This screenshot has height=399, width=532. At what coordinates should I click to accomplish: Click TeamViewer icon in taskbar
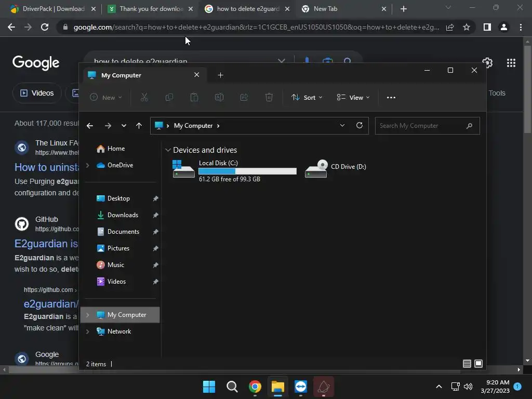pos(301,387)
